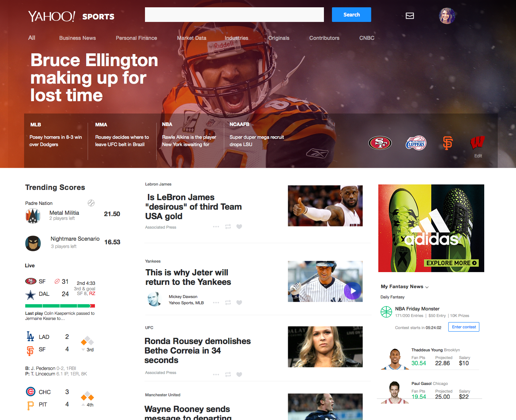The image size is (516, 420).
Task: Click the LA Dodgers logo in scores
Action: click(30, 336)
